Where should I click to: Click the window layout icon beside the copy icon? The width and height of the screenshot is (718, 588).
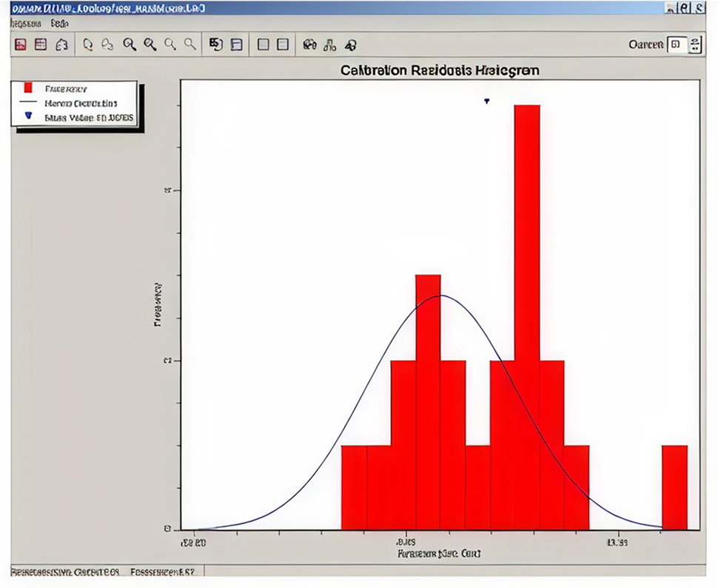point(236,44)
